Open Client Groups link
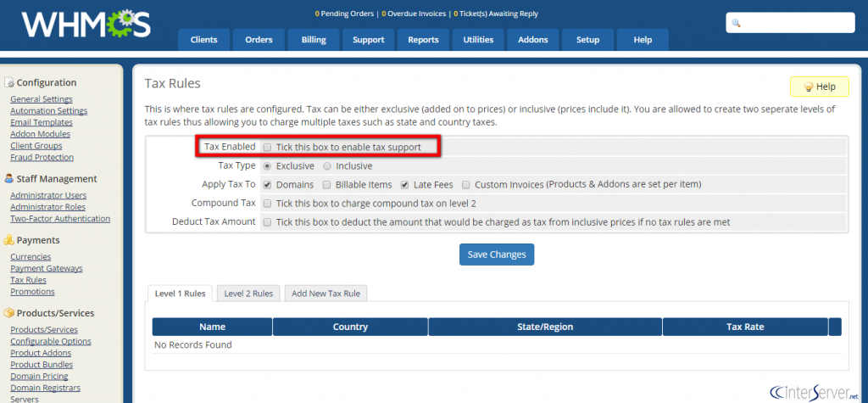Image resolution: width=868 pixels, height=403 pixels. point(36,146)
